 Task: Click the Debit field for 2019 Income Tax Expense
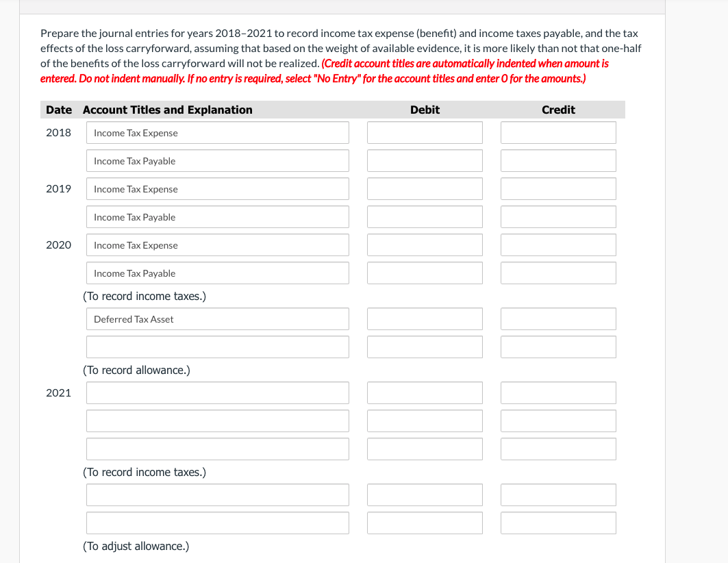tap(425, 188)
